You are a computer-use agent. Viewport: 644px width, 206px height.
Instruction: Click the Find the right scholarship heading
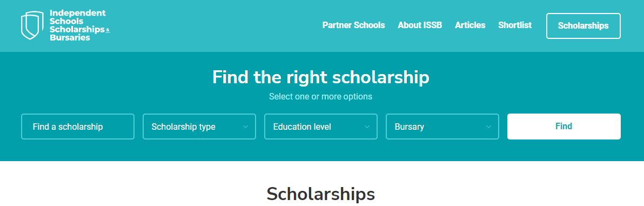pos(321,77)
